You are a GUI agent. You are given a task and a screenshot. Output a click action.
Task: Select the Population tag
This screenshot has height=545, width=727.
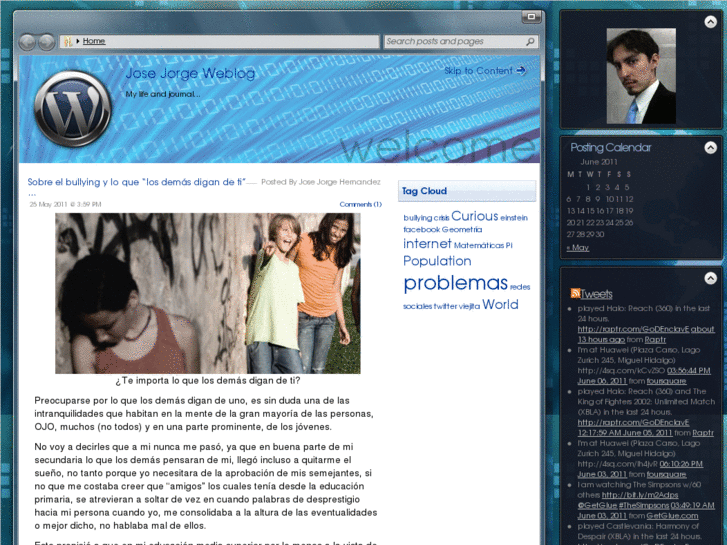pyautogui.click(x=437, y=261)
